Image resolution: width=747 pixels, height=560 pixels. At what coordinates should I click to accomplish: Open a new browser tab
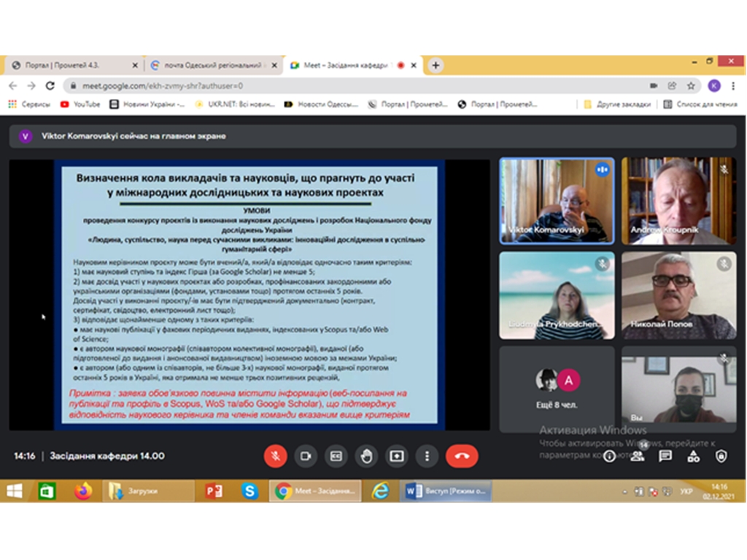pyautogui.click(x=436, y=65)
